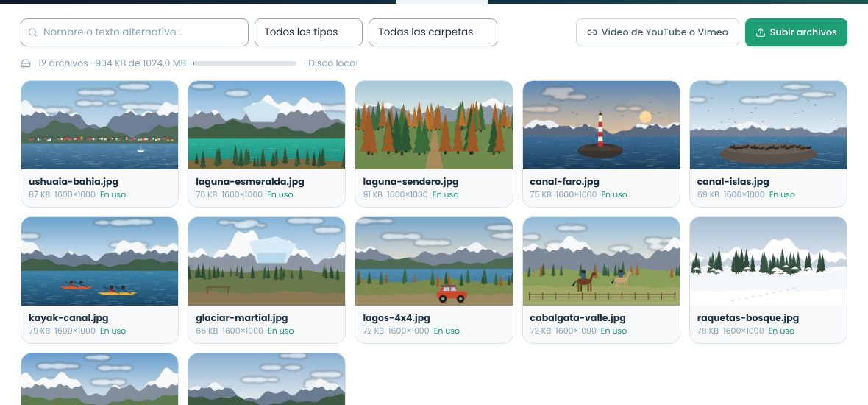Open the Todas las carpetas dropdown
The height and width of the screenshot is (405, 868).
tap(433, 32)
